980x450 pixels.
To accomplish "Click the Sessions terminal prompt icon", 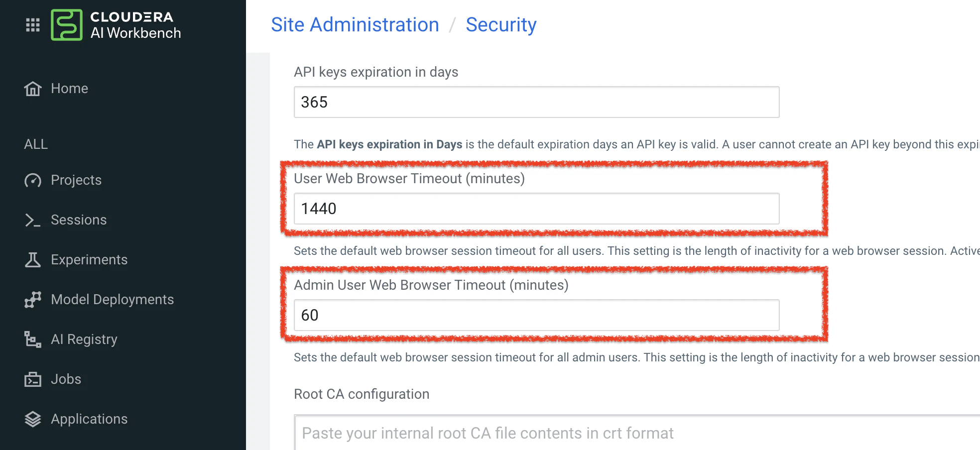I will pyautogui.click(x=33, y=220).
